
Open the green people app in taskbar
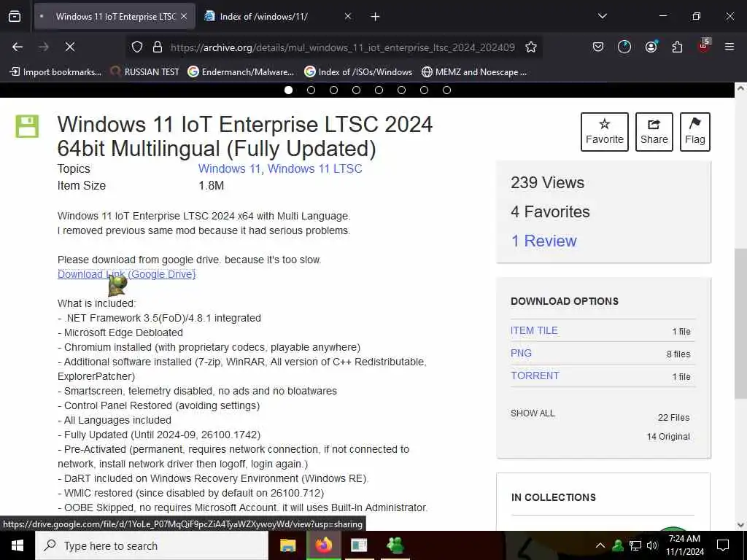coord(395,545)
